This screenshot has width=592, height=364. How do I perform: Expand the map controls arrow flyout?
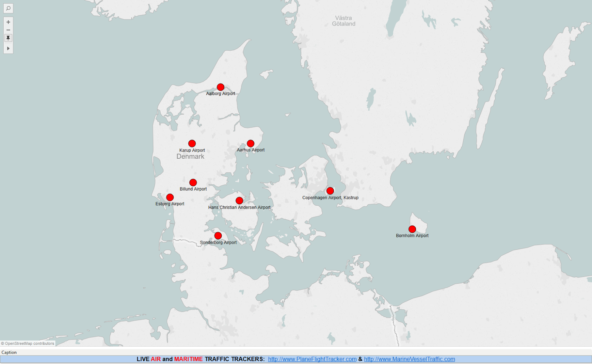(x=8, y=48)
